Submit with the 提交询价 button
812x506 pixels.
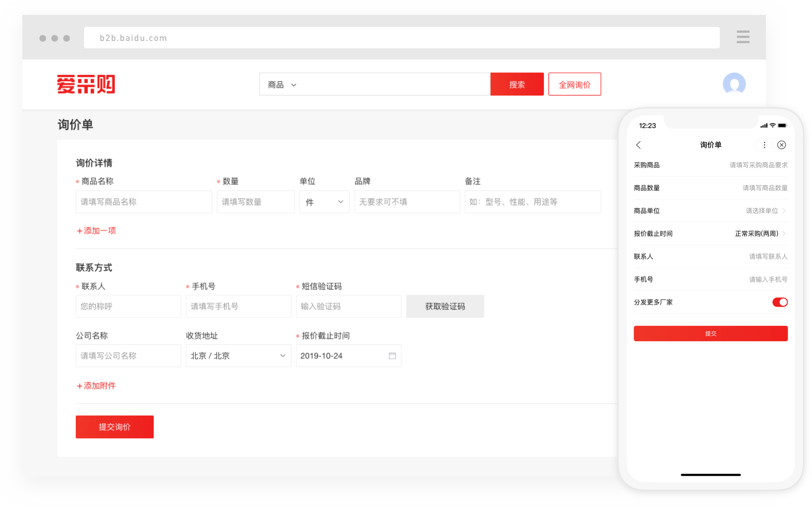click(115, 427)
